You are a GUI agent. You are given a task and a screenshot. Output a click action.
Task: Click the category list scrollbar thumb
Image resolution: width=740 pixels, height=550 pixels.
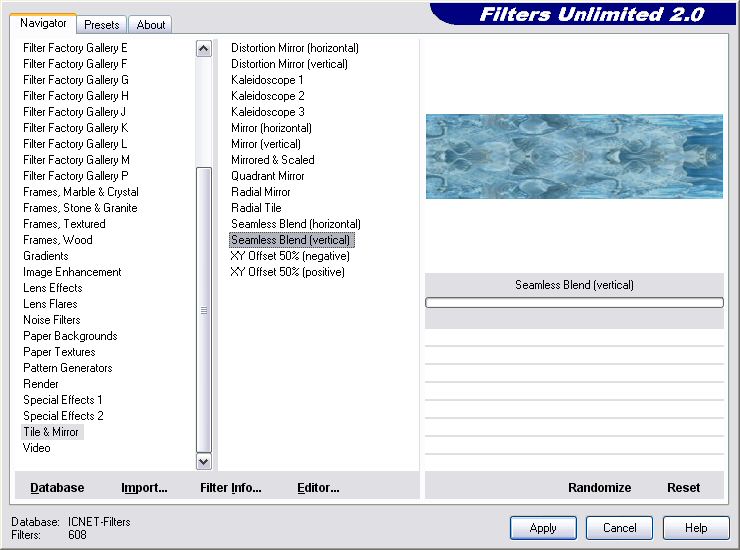coord(203,310)
